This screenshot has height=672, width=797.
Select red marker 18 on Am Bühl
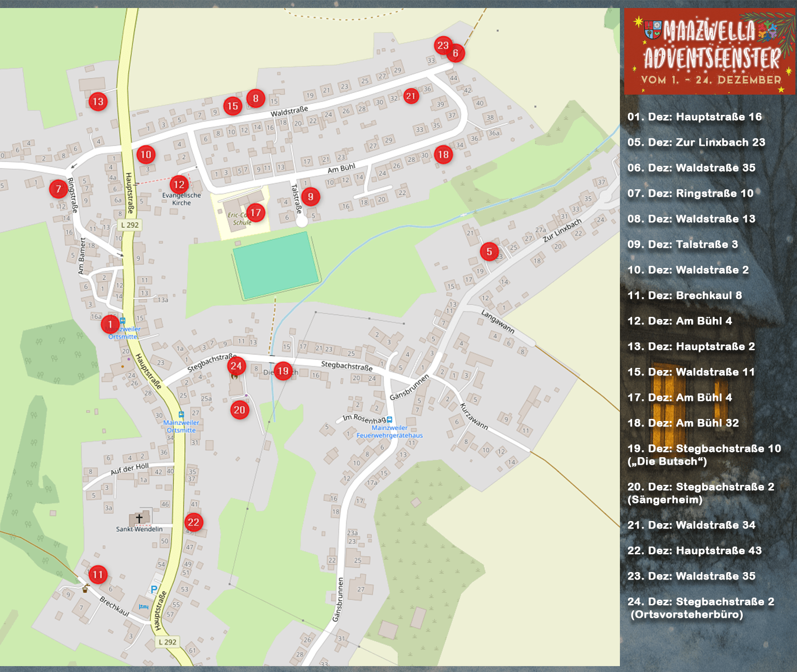coord(443,155)
